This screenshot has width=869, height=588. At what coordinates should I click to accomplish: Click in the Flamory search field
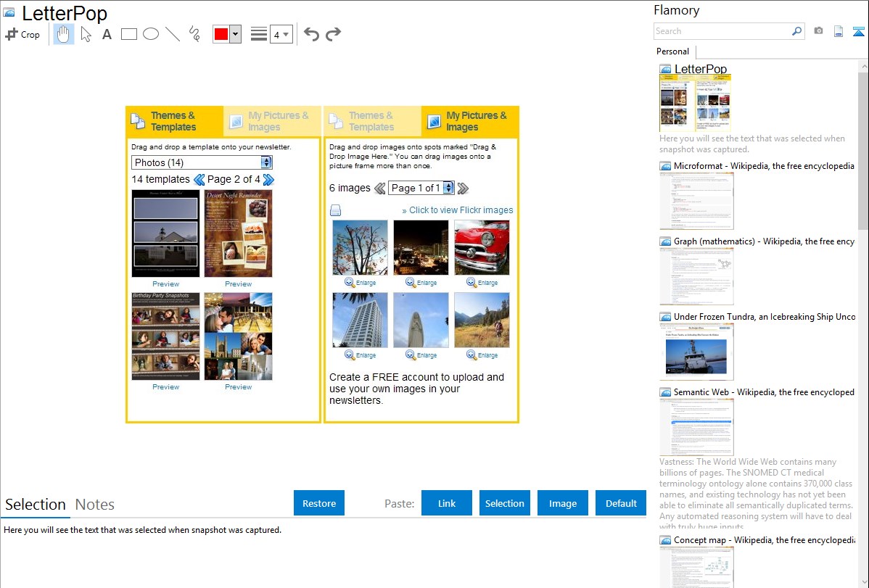(x=722, y=31)
